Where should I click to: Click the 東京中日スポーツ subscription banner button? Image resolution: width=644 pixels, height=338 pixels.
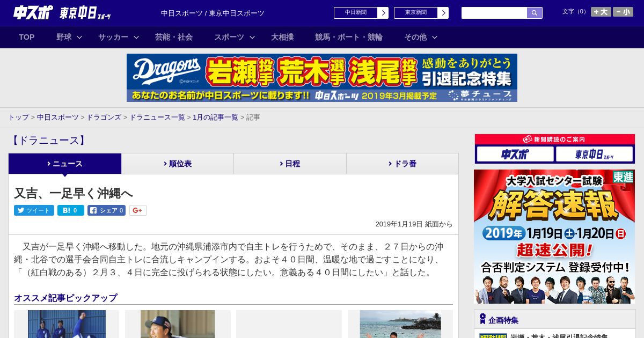click(x=595, y=155)
